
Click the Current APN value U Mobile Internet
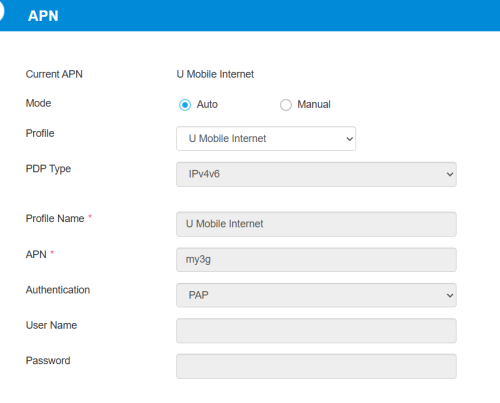(x=215, y=74)
